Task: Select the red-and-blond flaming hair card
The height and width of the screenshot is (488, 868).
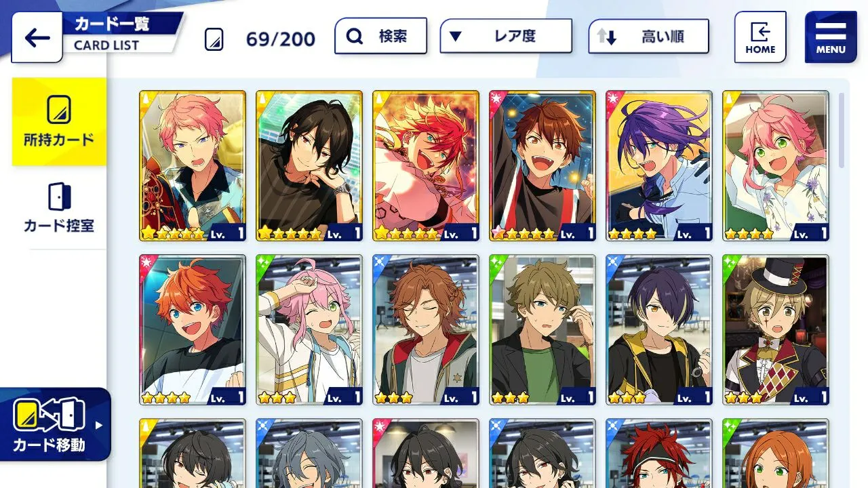Action: pos(426,166)
